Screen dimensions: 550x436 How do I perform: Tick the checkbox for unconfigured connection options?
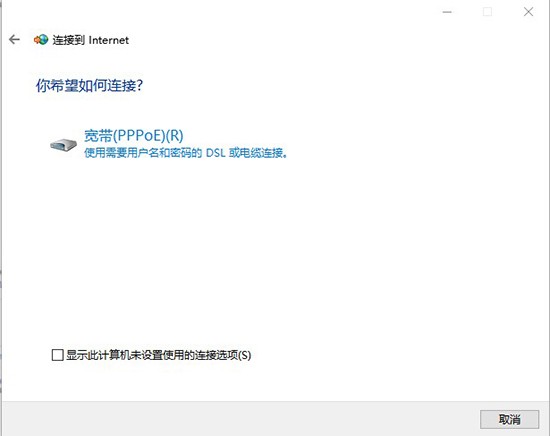pyautogui.click(x=57, y=355)
